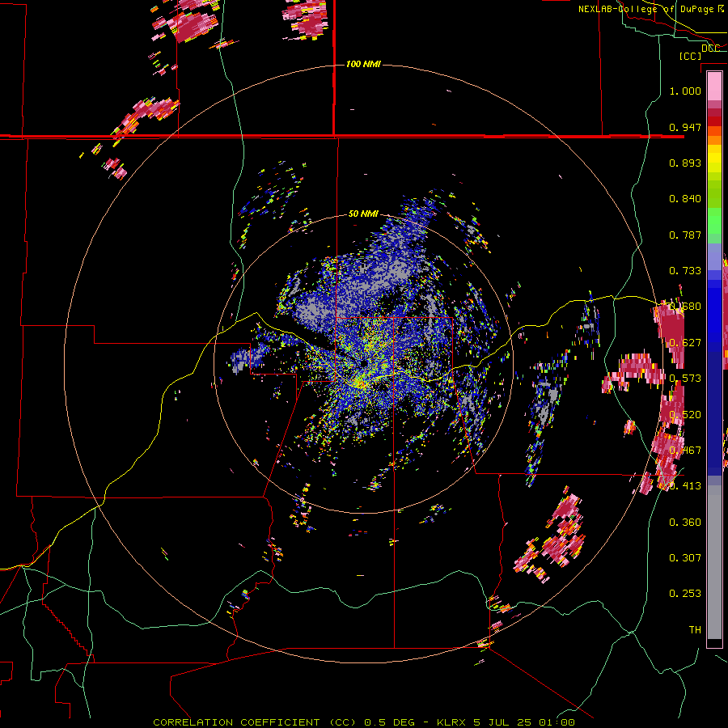Click the "TH" threshold label in legend
728x728 pixels.
(x=695, y=630)
